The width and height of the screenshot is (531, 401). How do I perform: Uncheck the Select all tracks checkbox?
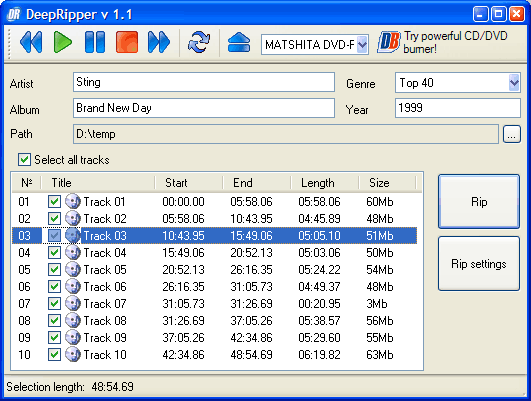point(24,160)
